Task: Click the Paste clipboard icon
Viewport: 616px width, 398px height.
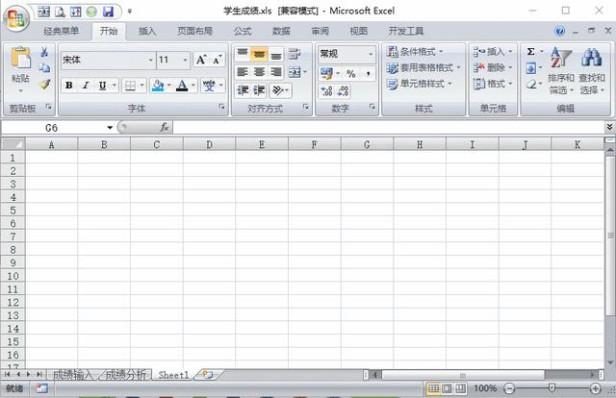Action: click(x=20, y=58)
